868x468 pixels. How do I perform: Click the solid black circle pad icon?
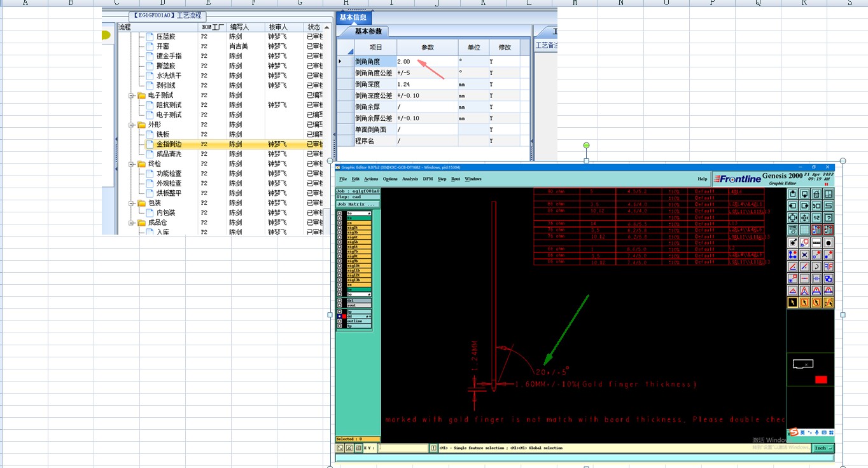[x=829, y=242]
